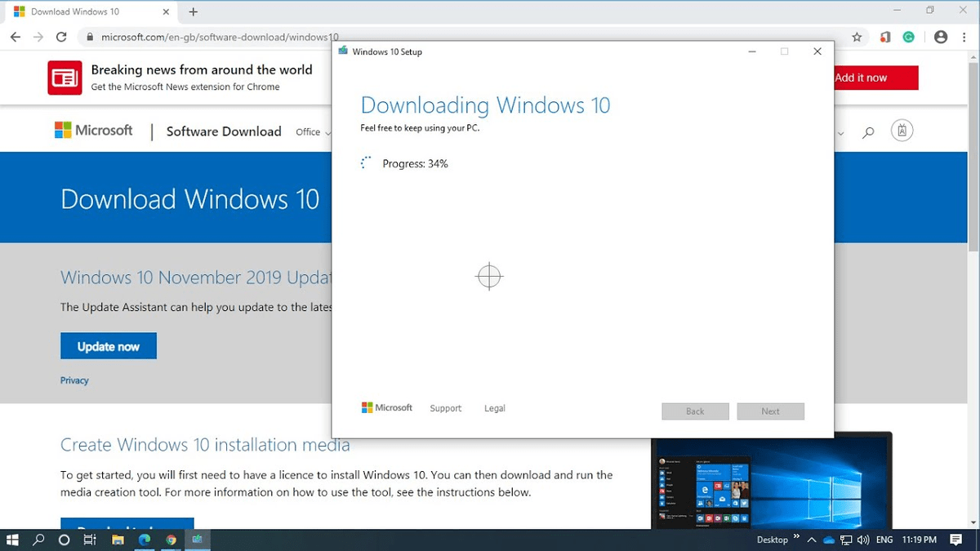980x551 pixels.
Task: Open OneDrive from the system tray
Action: pos(828,540)
